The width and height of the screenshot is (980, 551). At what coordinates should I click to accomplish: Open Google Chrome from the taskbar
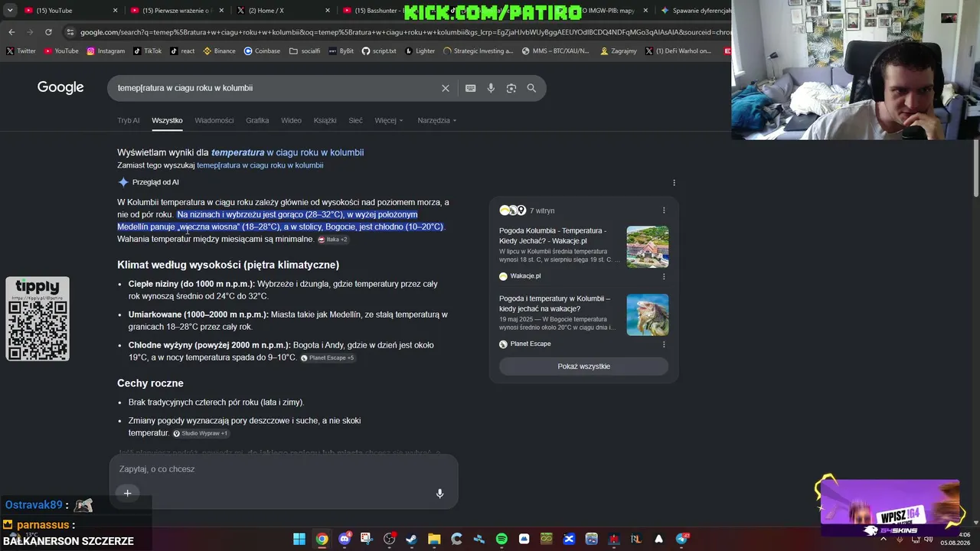click(322, 539)
